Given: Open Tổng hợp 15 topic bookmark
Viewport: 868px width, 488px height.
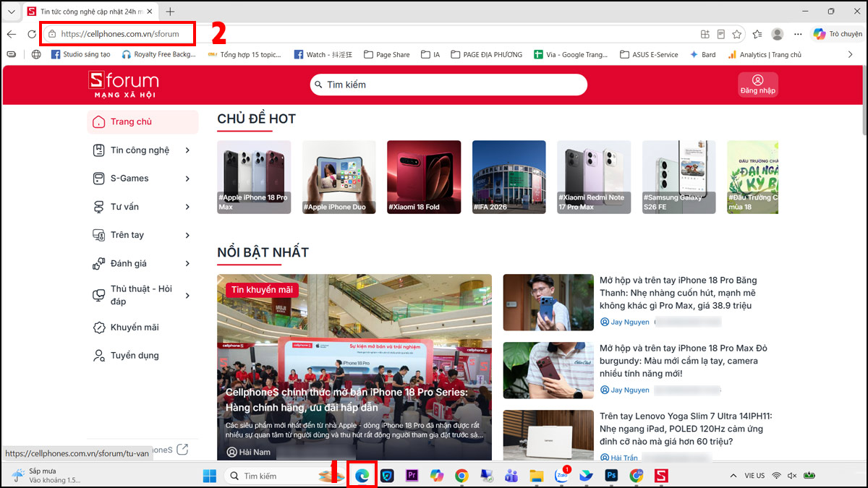Looking at the screenshot, I should click(244, 54).
